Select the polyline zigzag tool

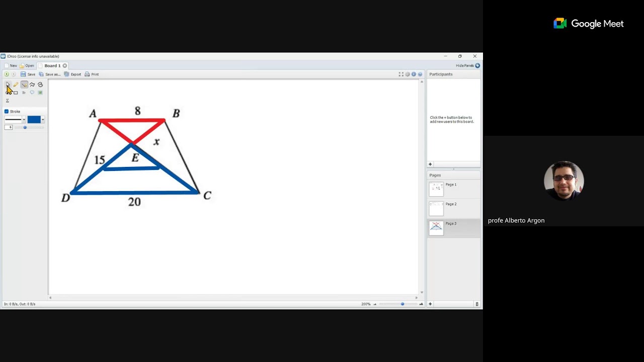[x=32, y=84]
